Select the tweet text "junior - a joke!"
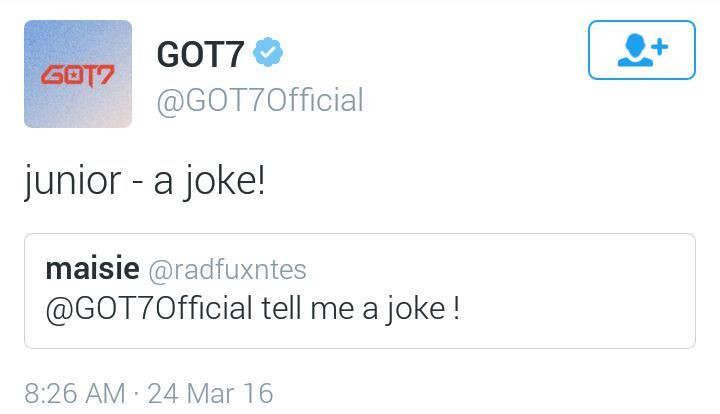The image size is (720, 414). (145, 185)
